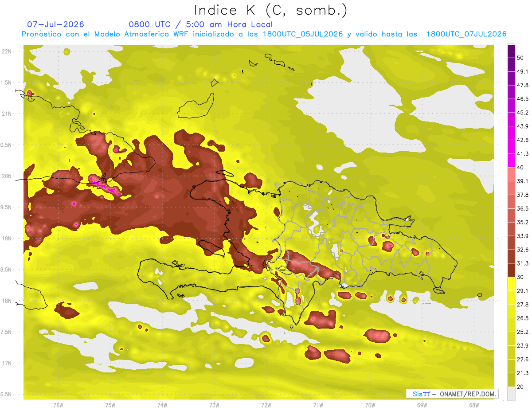Click the '31.3' colorbar value
Viewport: 532px width, 411px height.
(523, 263)
